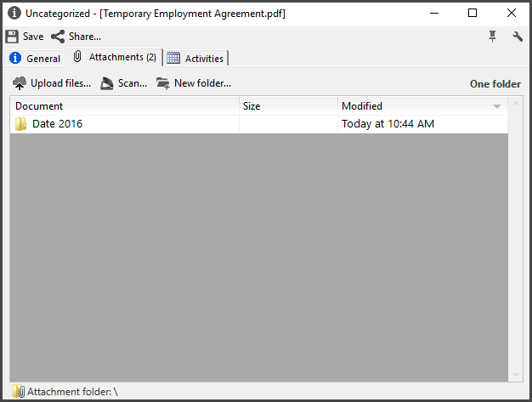Click the Save label
The height and width of the screenshot is (402, 532).
(33, 37)
